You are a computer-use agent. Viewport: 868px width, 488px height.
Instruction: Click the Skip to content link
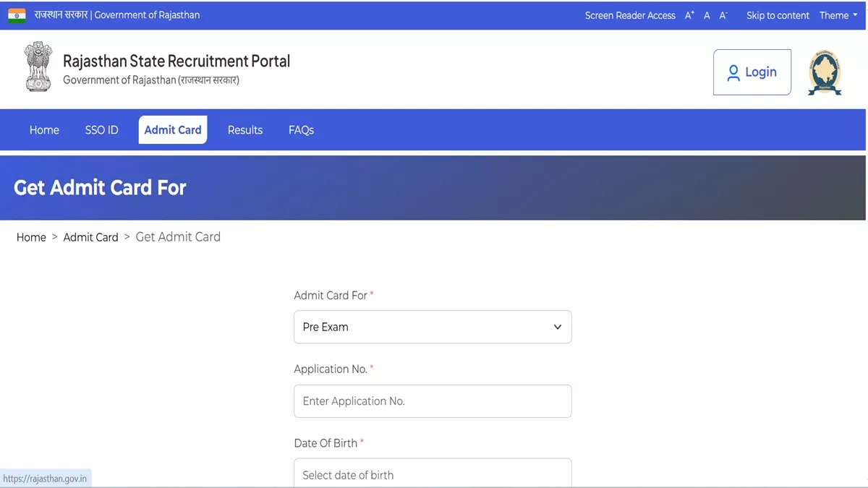pyautogui.click(x=778, y=15)
